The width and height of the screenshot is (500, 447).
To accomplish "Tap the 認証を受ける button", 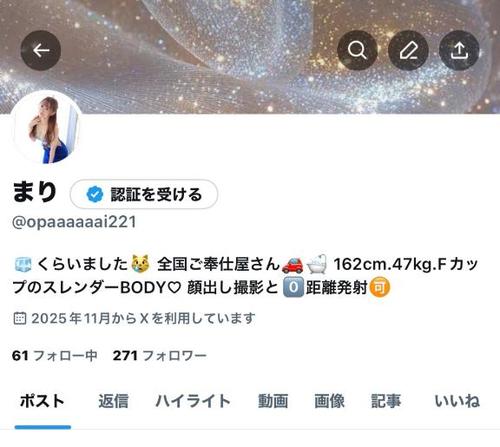I will (144, 194).
